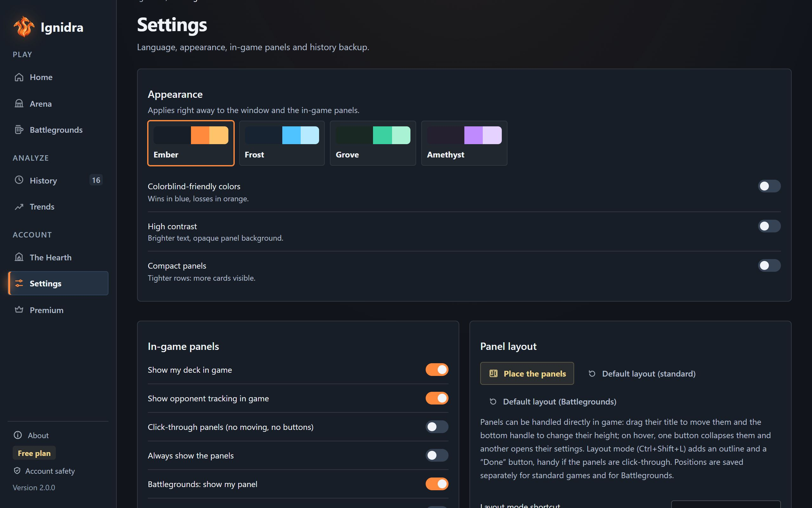The image size is (812, 508).
Task: Click the Battlegrounds mug icon
Action: [19, 130]
